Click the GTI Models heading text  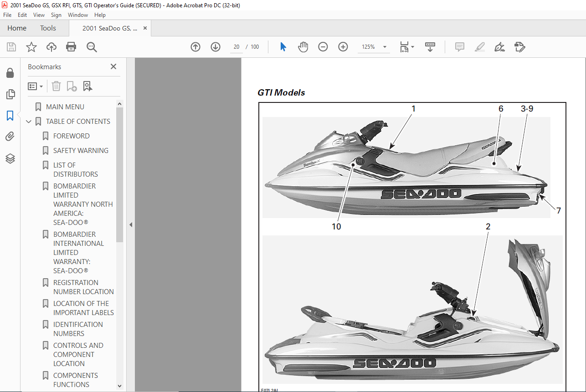coord(281,92)
